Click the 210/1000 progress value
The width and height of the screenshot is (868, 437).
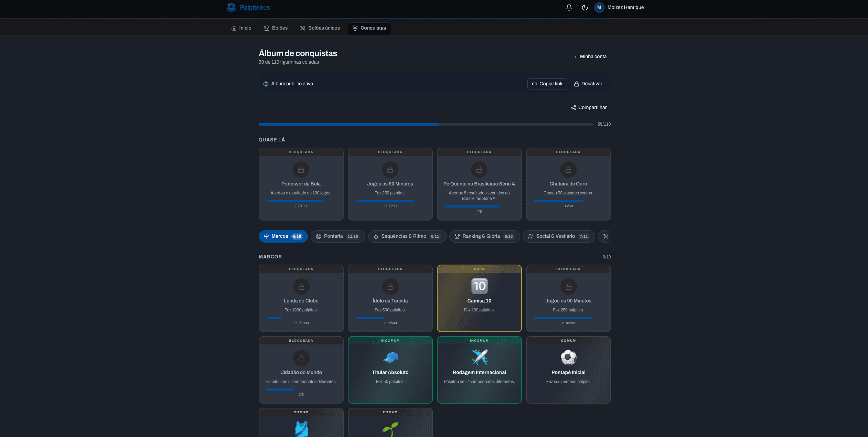coord(301,323)
